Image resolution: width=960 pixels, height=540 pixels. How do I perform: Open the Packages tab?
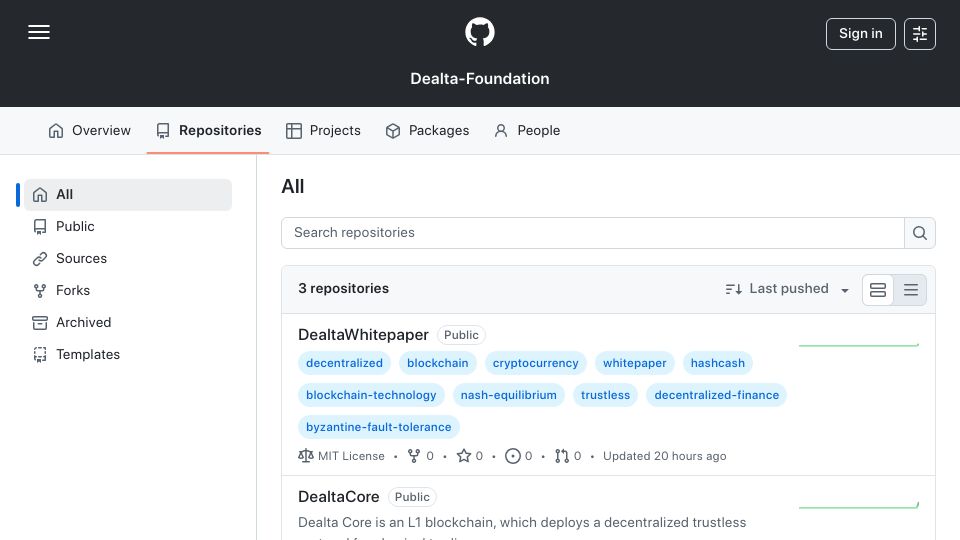[x=427, y=130]
